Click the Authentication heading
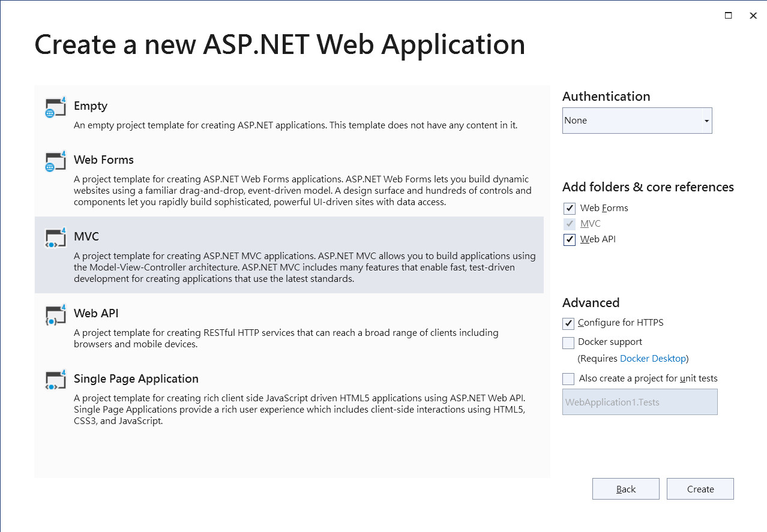This screenshot has height=532, width=767. [x=606, y=97]
